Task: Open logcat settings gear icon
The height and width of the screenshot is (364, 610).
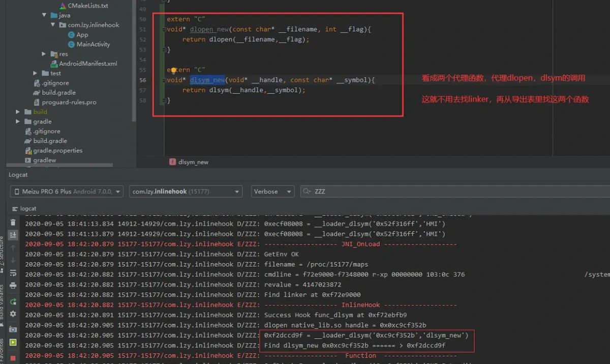Action: click(x=13, y=314)
